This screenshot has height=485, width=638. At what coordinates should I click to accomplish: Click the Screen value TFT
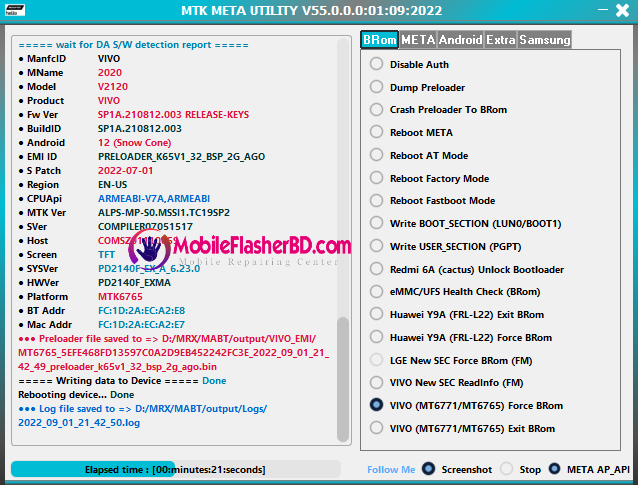coord(106,255)
